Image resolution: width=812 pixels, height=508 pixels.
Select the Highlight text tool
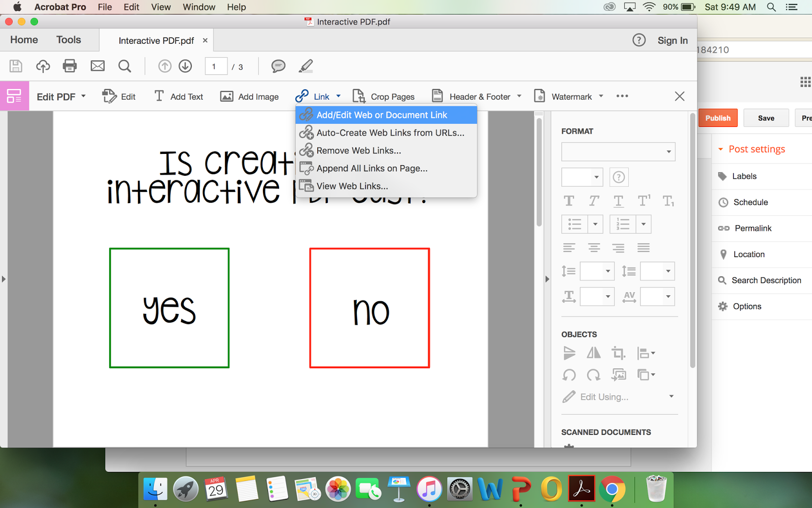point(306,66)
